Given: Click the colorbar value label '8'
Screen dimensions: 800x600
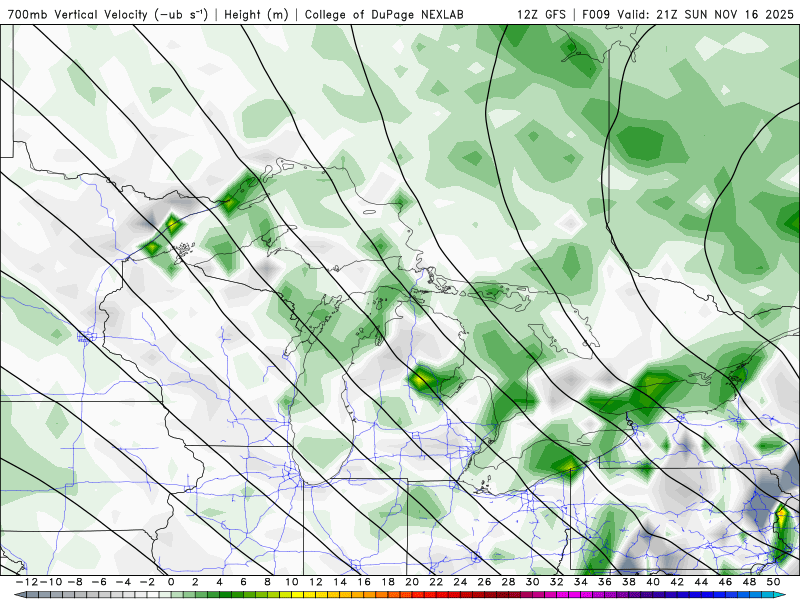Looking at the screenshot, I should [x=267, y=582].
